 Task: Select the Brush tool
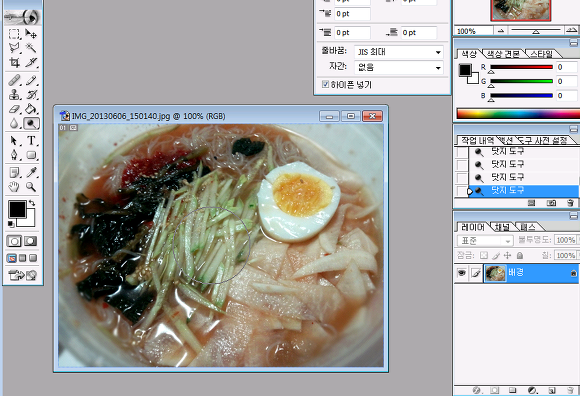pos(31,80)
